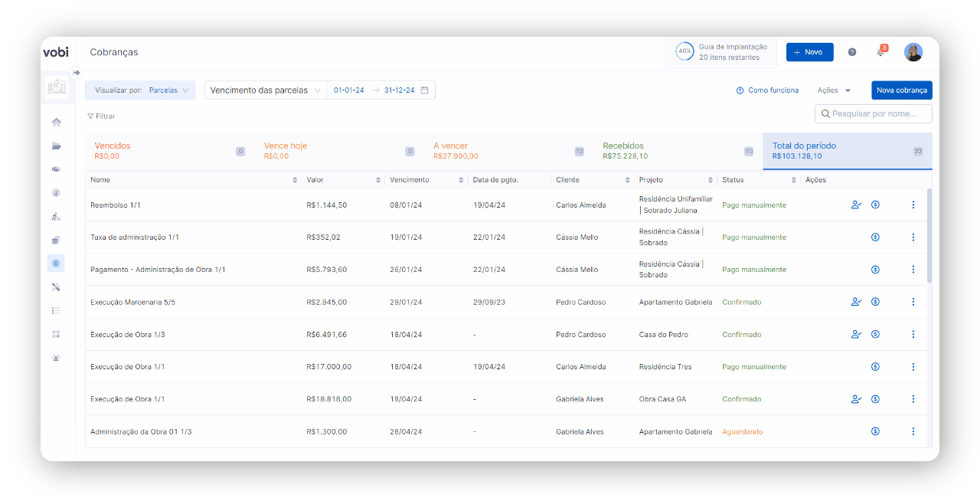
Task: Click the company building thumbnail
Action: (56, 87)
